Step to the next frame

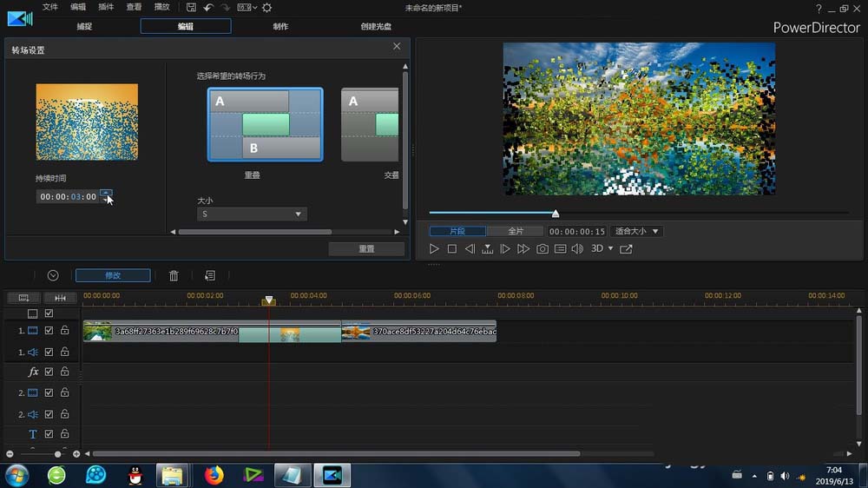coord(505,248)
